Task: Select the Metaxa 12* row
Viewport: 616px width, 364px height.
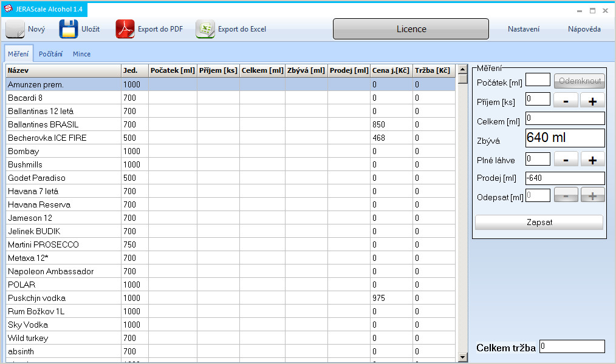Action: click(231, 258)
